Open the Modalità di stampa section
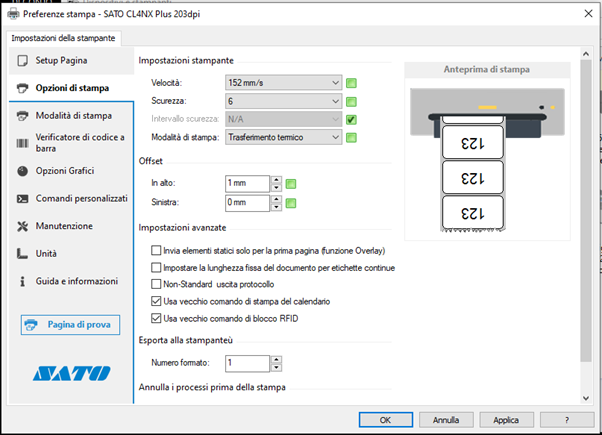This screenshot has height=435, width=602. pyautogui.click(x=71, y=116)
